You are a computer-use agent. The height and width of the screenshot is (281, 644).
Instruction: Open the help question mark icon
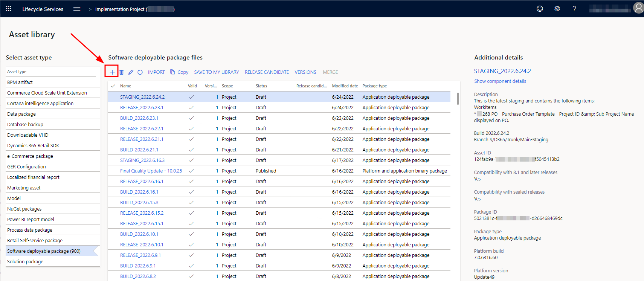click(x=574, y=9)
